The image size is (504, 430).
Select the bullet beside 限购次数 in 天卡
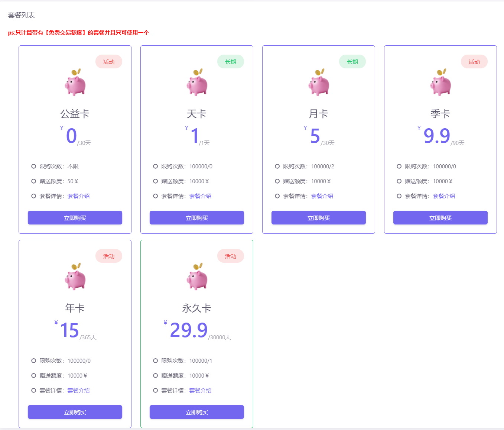pos(156,166)
